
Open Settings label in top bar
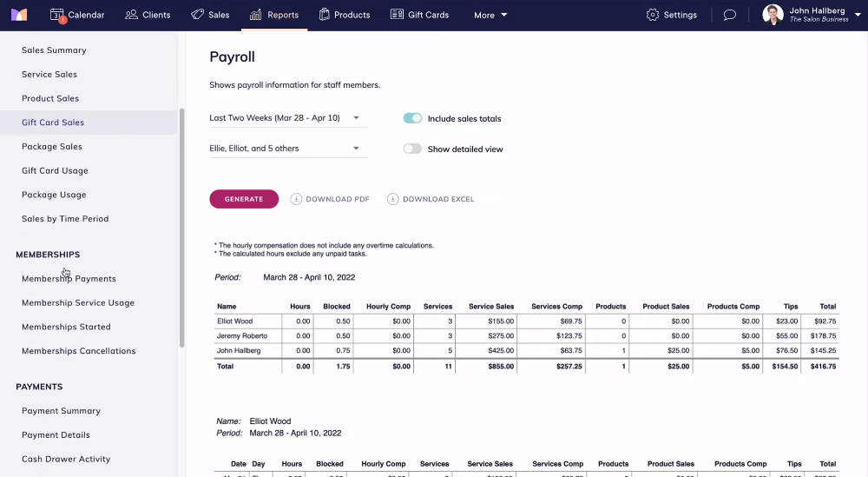pos(680,15)
